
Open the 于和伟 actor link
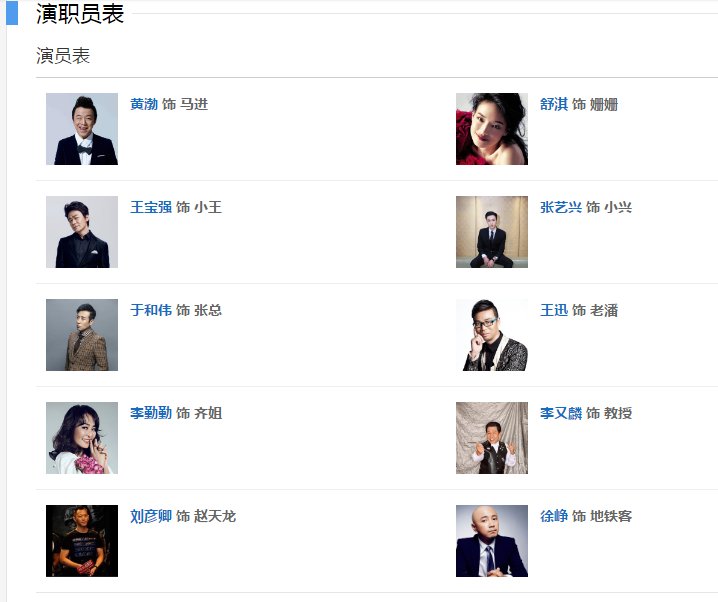point(151,310)
